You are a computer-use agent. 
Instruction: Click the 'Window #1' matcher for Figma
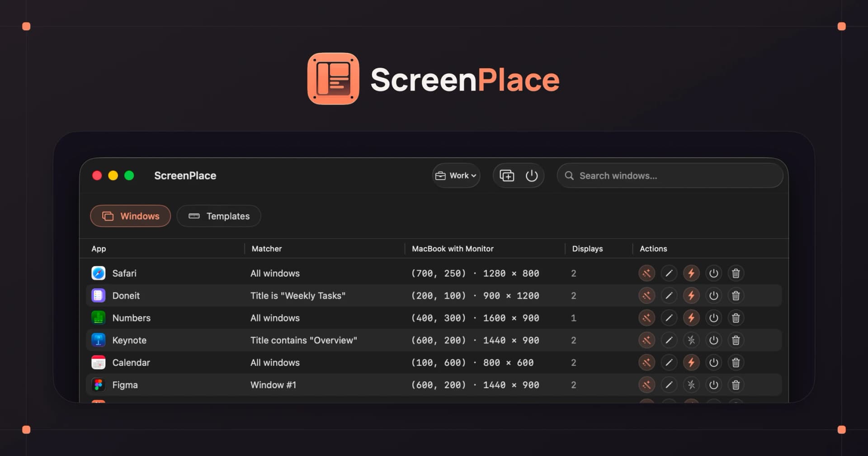point(273,385)
